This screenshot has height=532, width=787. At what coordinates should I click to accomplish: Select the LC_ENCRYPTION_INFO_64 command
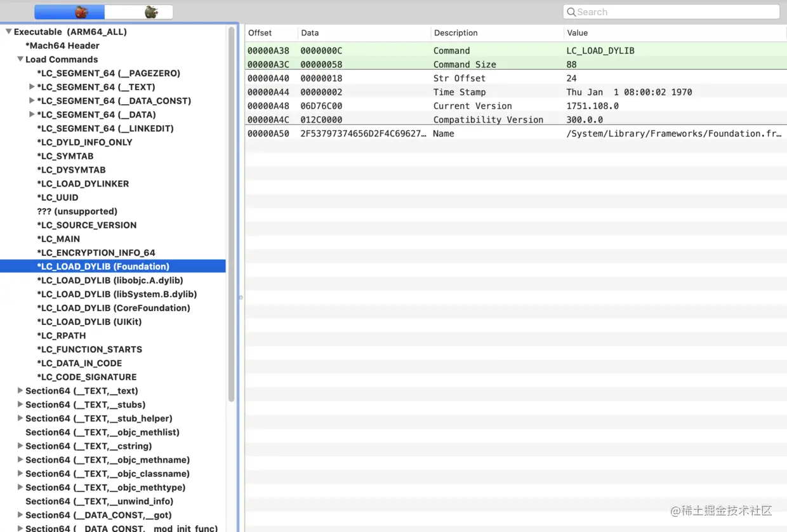(x=96, y=253)
